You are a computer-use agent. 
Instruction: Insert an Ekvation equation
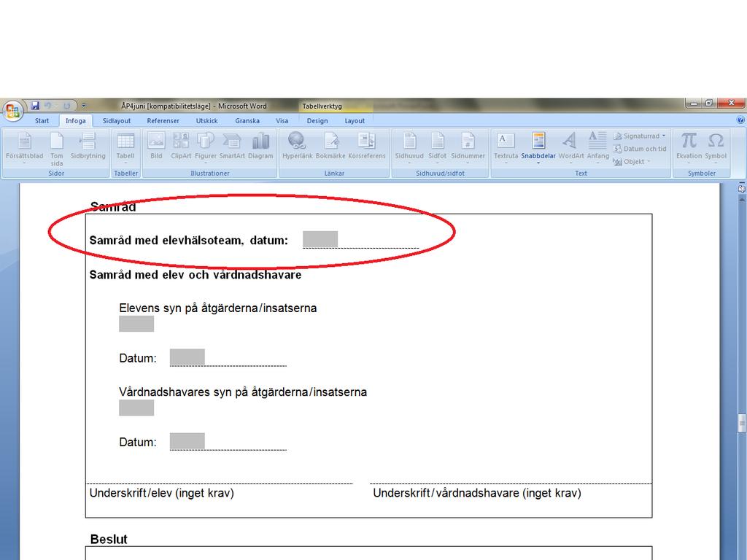[689, 147]
